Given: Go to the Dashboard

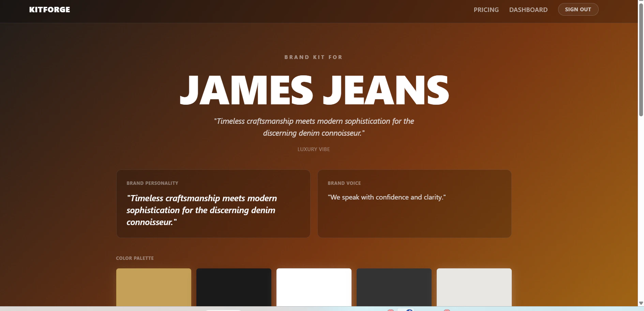Looking at the screenshot, I should coord(528,10).
